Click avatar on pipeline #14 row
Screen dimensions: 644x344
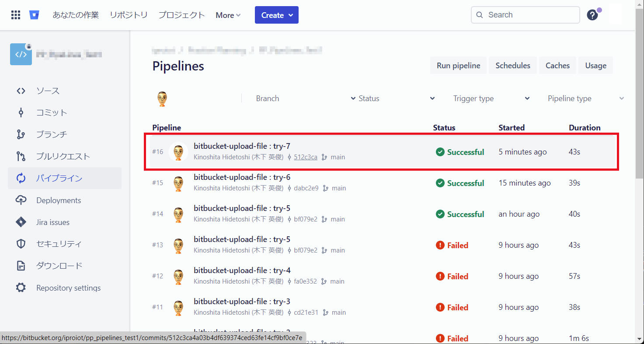pyautogui.click(x=178, y=214)
